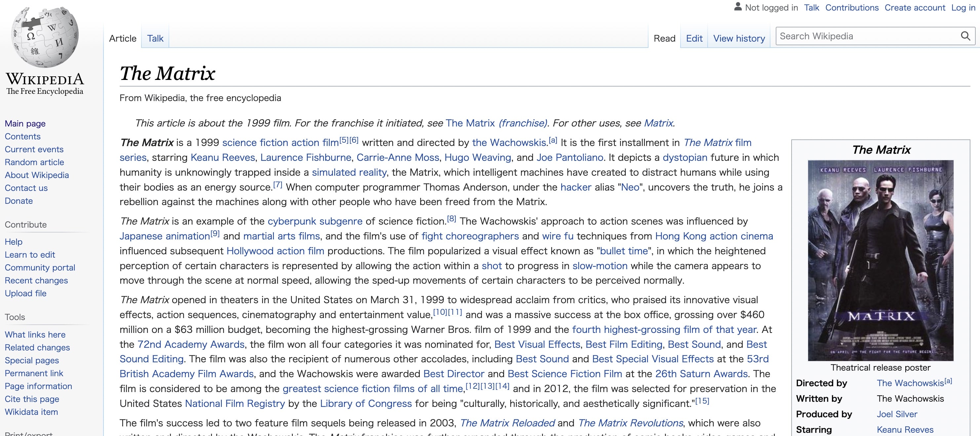Follow The Matrix (franchise) hatnote link
980x436 pixels.
click(496, 123)
